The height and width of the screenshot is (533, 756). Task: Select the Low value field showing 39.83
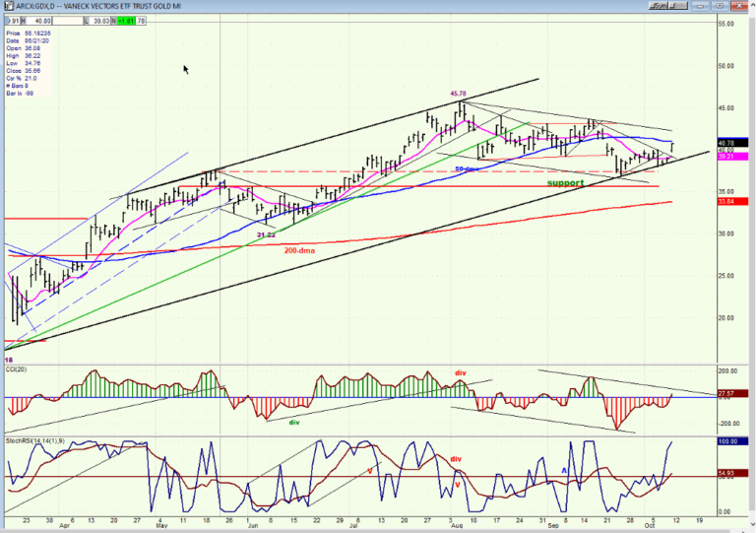[x=96, y=21]
